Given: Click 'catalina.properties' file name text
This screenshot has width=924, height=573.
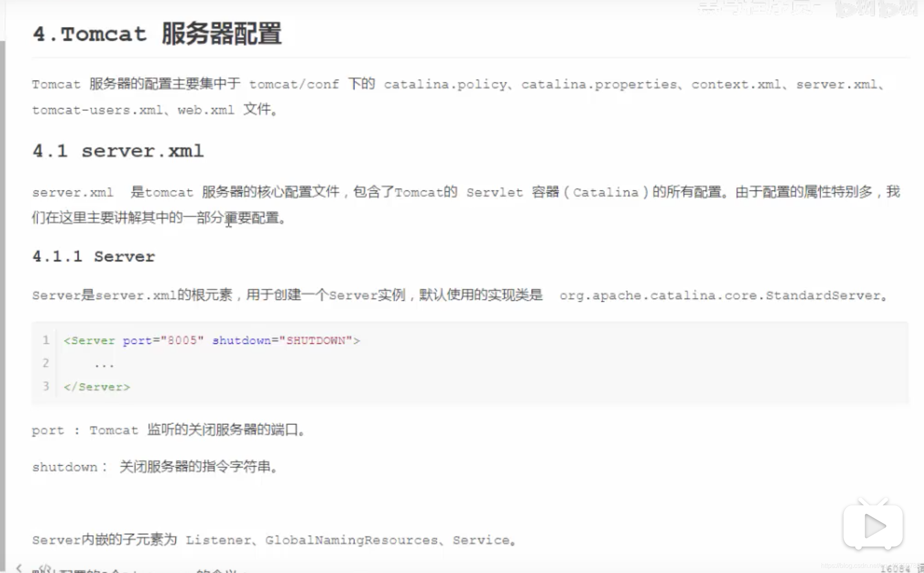Looking at the screenshot, I should (x=598, y=84).
